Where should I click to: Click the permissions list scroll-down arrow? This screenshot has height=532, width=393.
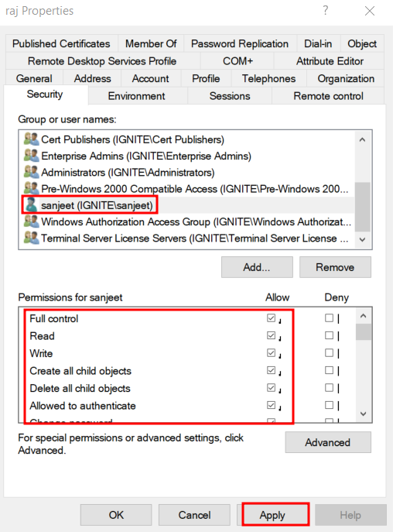pyautogui.click(x=363, y=414)
